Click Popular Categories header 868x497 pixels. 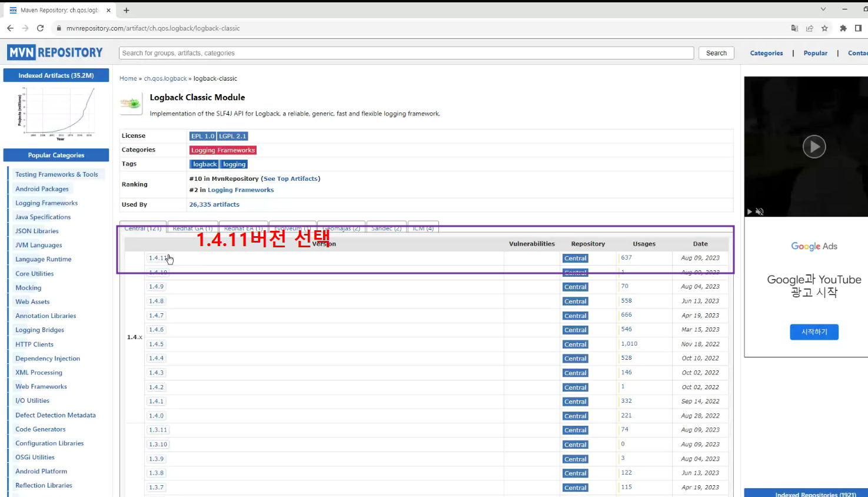click(56, 155)
